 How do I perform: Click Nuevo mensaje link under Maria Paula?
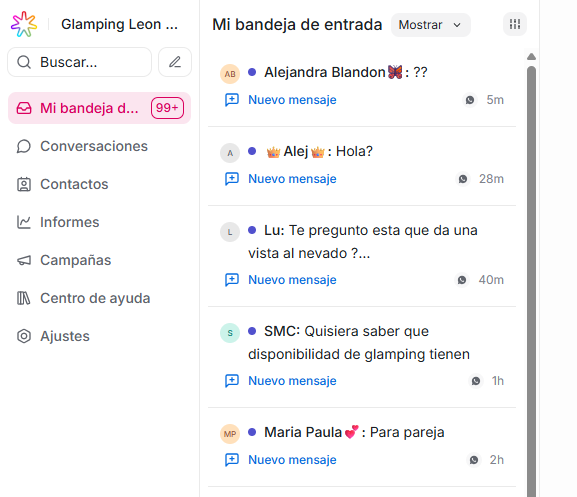pyautogui.click(x=292, y=460)
